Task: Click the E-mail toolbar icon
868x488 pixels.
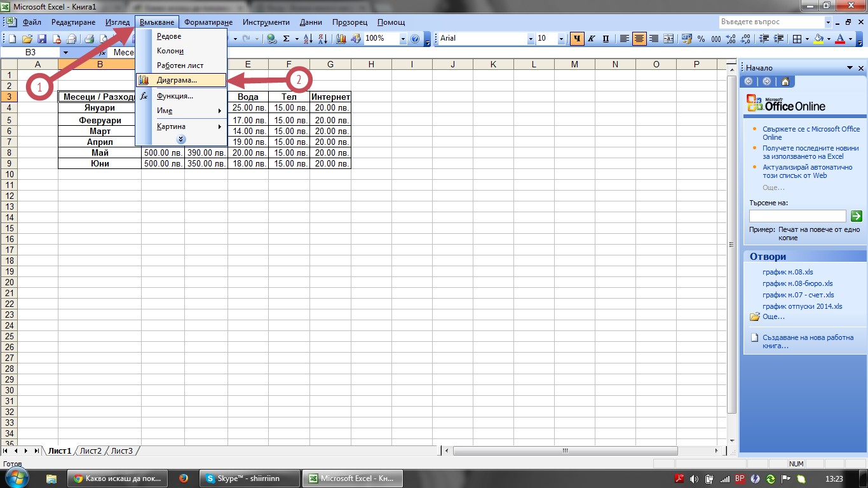Action: click(71, 39)
